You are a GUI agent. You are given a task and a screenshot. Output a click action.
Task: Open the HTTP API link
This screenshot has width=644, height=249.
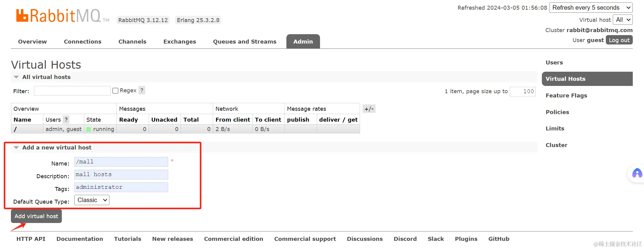coord(31,239)
